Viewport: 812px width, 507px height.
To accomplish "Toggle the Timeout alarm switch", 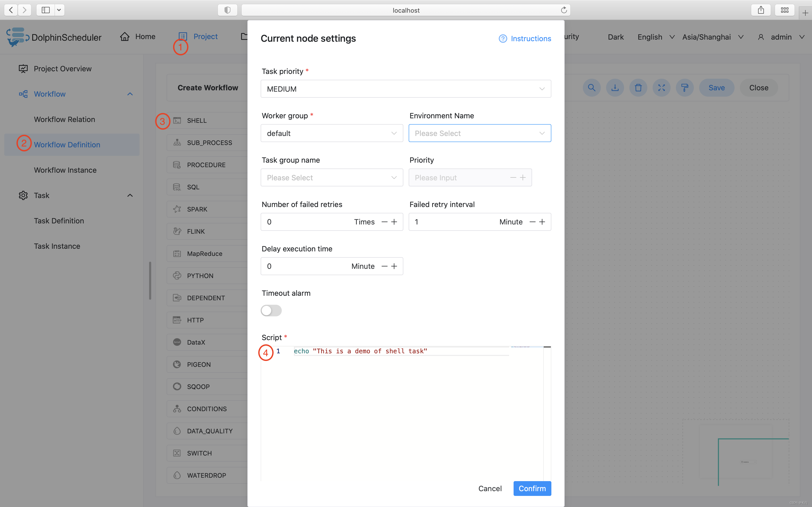I will click(x=271, y=310).
